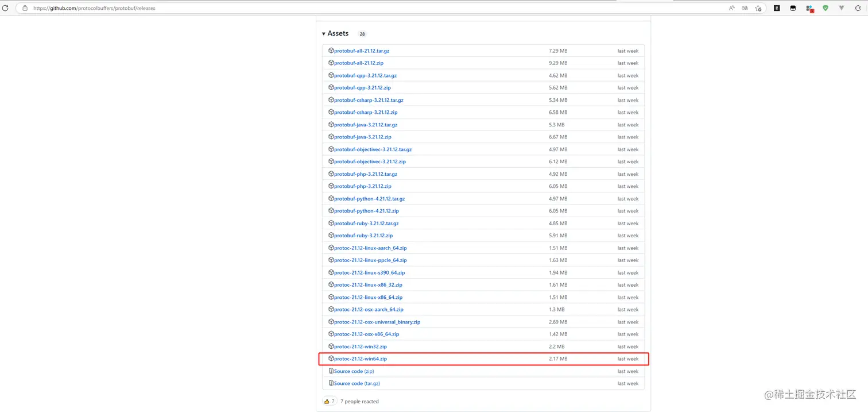Click the 7.29 MB size value

pyautogui.click(x=558, y=51)
